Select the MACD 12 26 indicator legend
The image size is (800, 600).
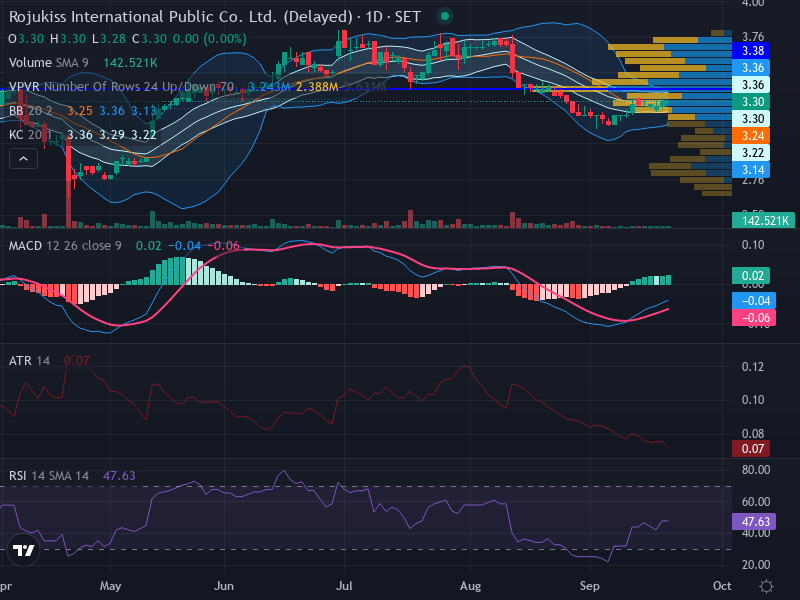tap(65, 246)
